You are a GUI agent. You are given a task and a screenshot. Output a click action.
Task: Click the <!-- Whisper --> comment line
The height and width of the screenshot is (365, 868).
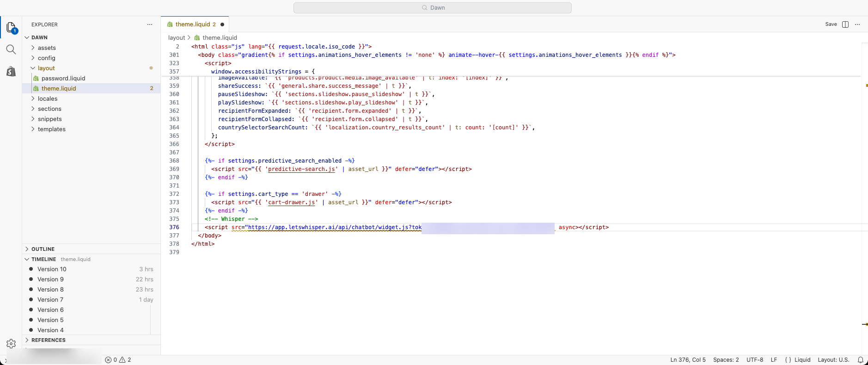(x=231, y=219)
